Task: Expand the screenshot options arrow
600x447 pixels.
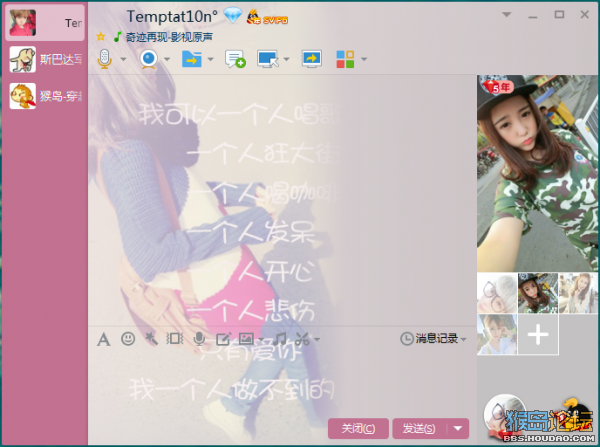Action: click(317, 339)
